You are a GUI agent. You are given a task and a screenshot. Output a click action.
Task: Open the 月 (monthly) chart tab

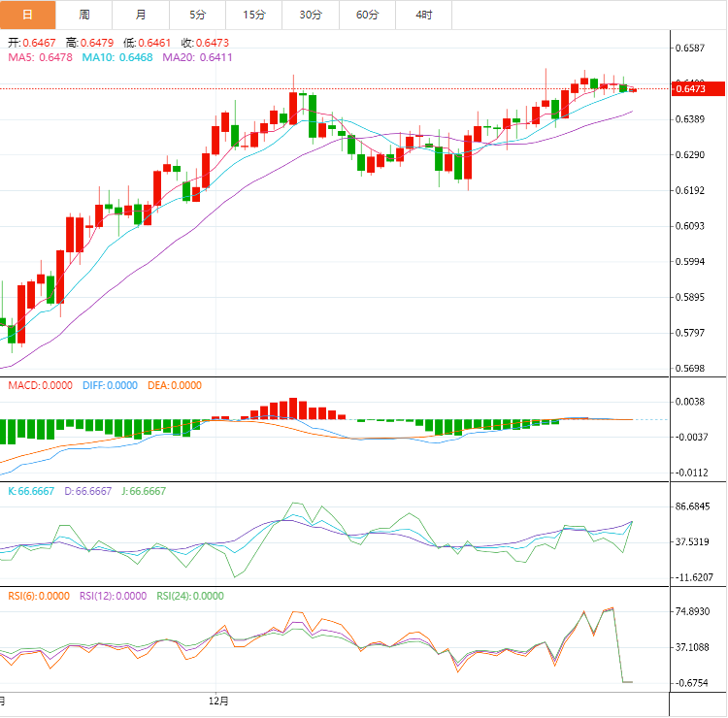(x=142, y=15)
